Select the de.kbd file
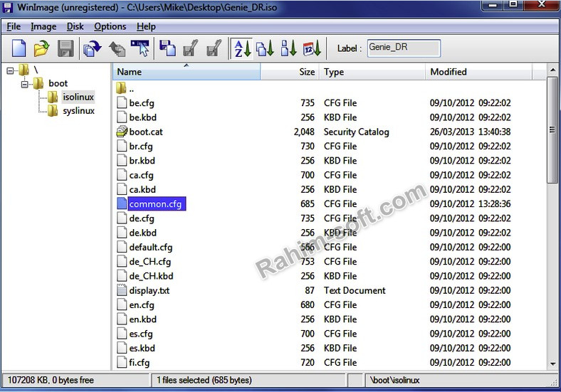561x392 pixels. click(143, 233)
